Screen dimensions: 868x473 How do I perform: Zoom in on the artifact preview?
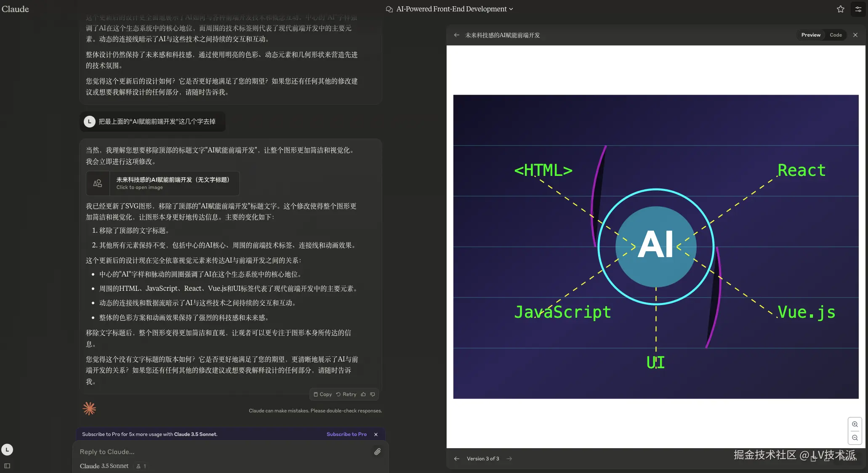point(855,424)
